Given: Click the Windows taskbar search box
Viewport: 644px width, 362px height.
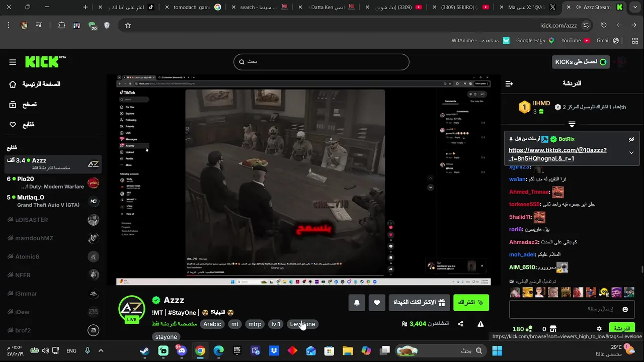Looking at the screenshot, I should click(x=441, y=350).
